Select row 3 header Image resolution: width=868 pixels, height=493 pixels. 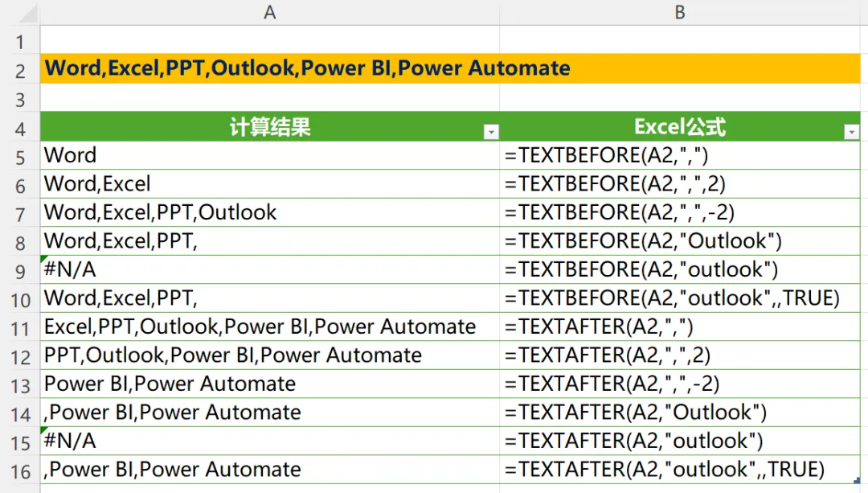pos(20,100)
